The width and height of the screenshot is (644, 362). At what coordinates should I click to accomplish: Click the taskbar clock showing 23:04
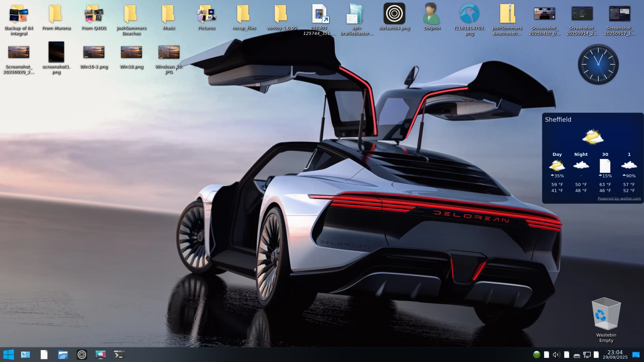coord(615,354)
